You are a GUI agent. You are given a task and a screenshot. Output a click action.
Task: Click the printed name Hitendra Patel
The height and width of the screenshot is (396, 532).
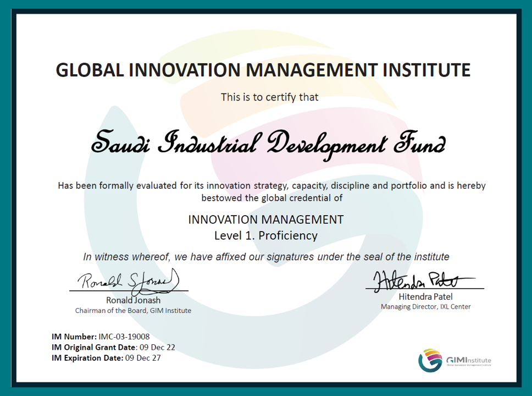coord(425,296)
